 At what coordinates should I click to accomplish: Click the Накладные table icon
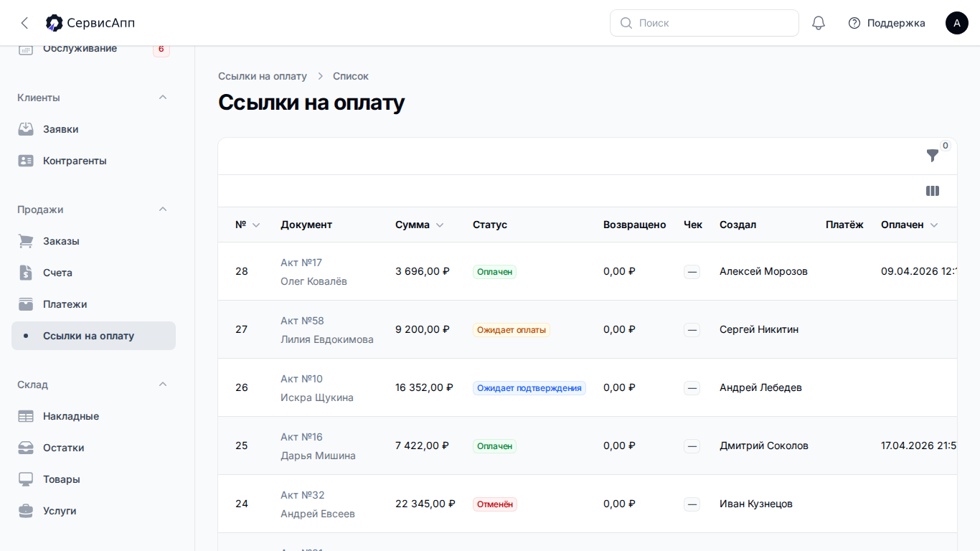click(26, 416)
